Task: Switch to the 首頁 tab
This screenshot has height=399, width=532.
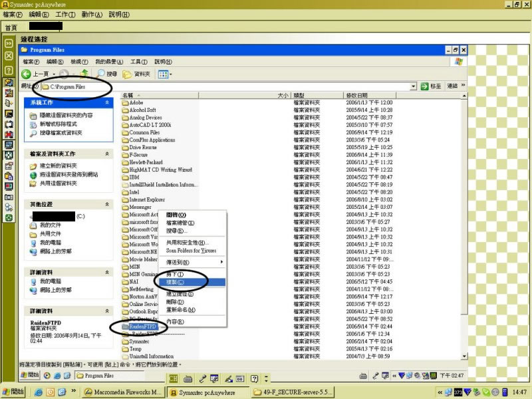Action: [x=11, y=27]
